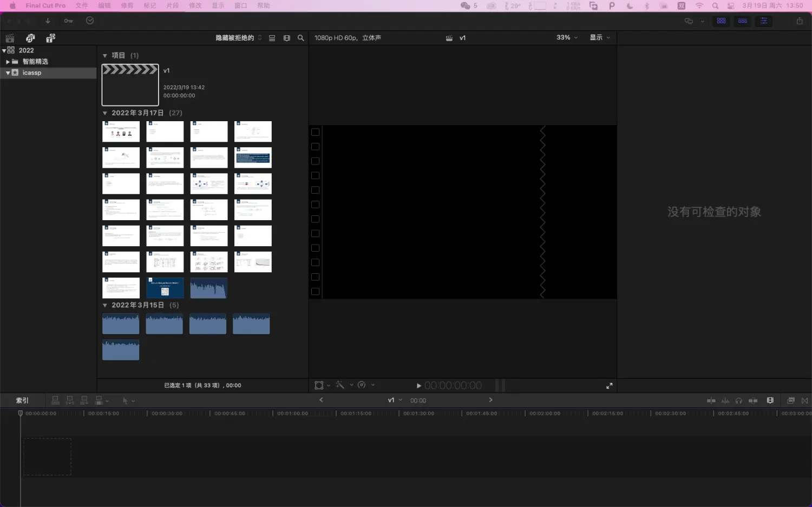Click the import media down-arrow icon
Viewport: 812px width, 507px height.
coord(48,21)
